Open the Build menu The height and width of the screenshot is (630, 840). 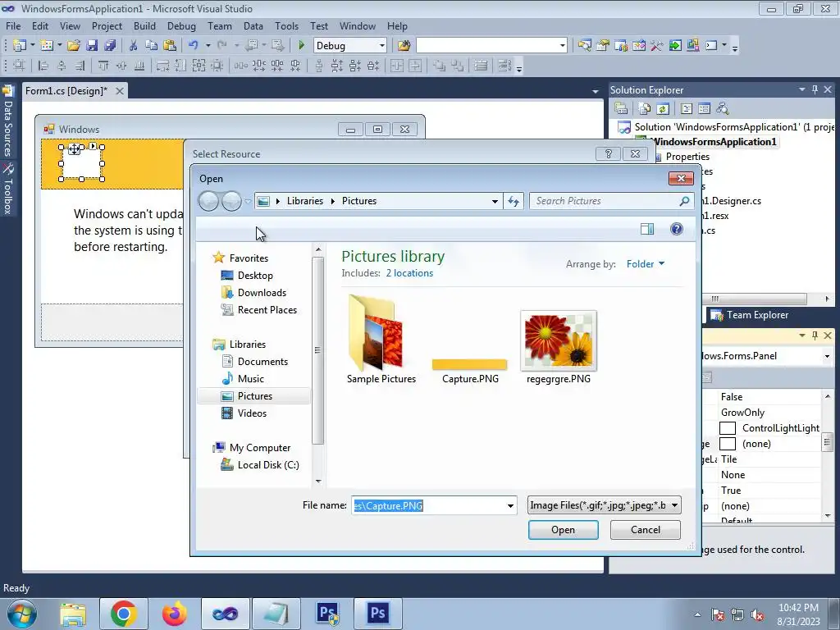[x=144, y=25]
